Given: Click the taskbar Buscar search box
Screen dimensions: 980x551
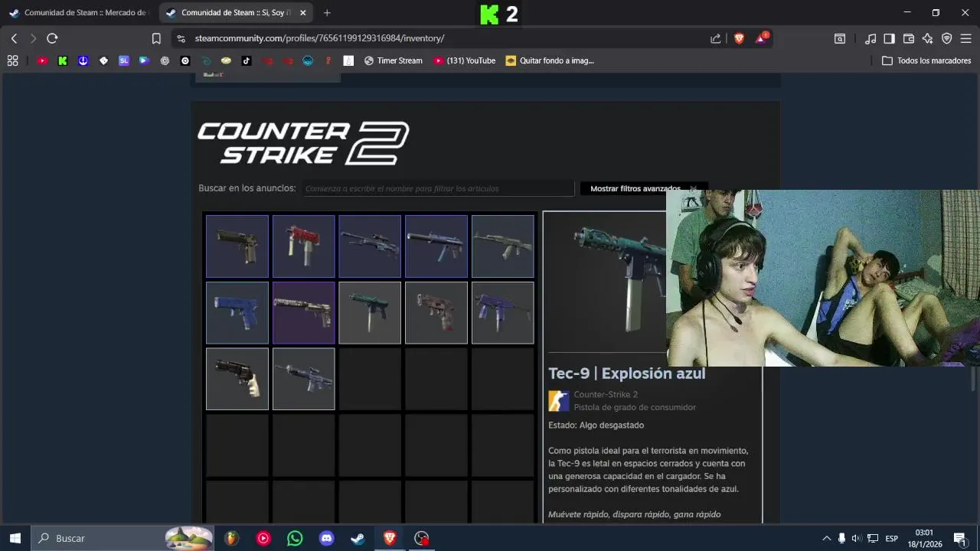Looking at the screenshot, I should point(122,538).
